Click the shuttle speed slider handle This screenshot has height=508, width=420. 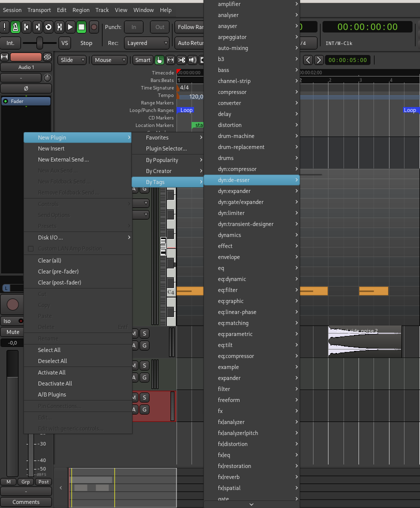[39, 43]
